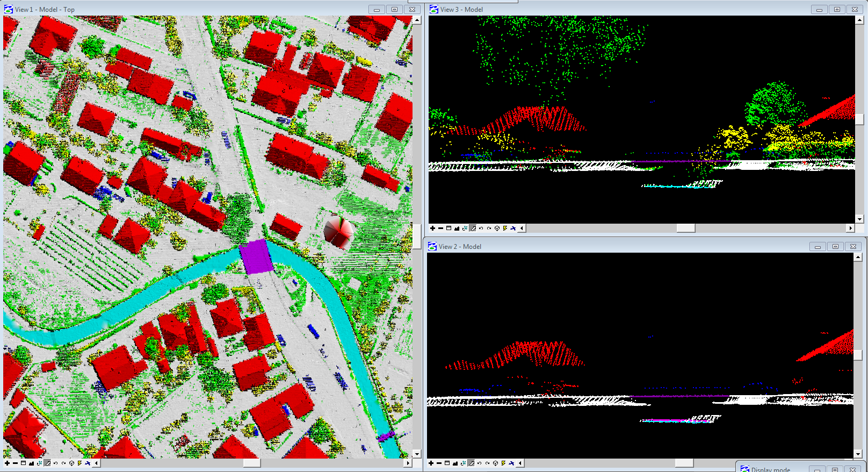Click the cube icon in View 2 toolbar
This screenshot has width=868, height=472.
click(495, 463)
